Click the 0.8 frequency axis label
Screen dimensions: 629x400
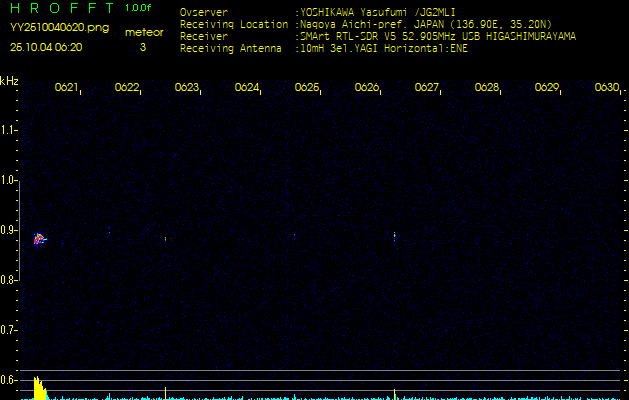click(7, 280)
